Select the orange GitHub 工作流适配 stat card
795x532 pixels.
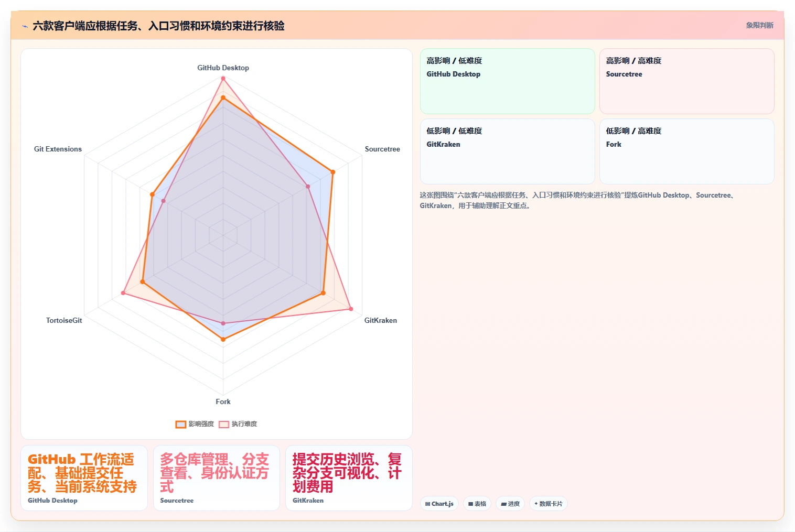[x=84, y=478]
